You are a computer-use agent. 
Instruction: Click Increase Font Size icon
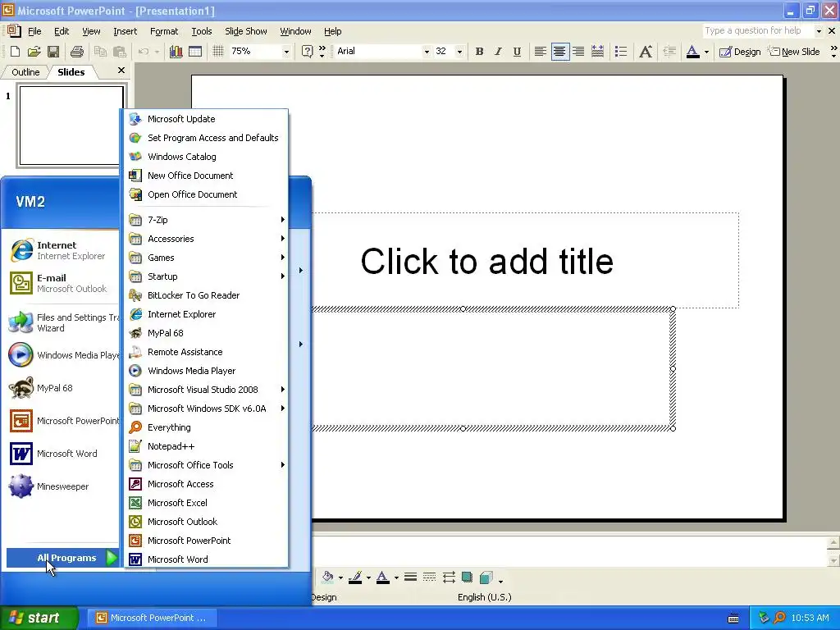coord(646,52)
